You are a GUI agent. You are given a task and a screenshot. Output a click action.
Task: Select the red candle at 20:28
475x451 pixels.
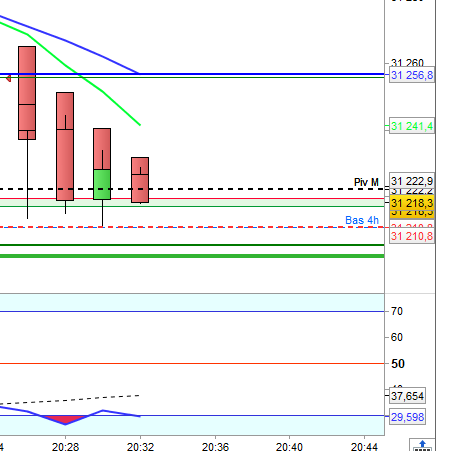coord(65,146)
